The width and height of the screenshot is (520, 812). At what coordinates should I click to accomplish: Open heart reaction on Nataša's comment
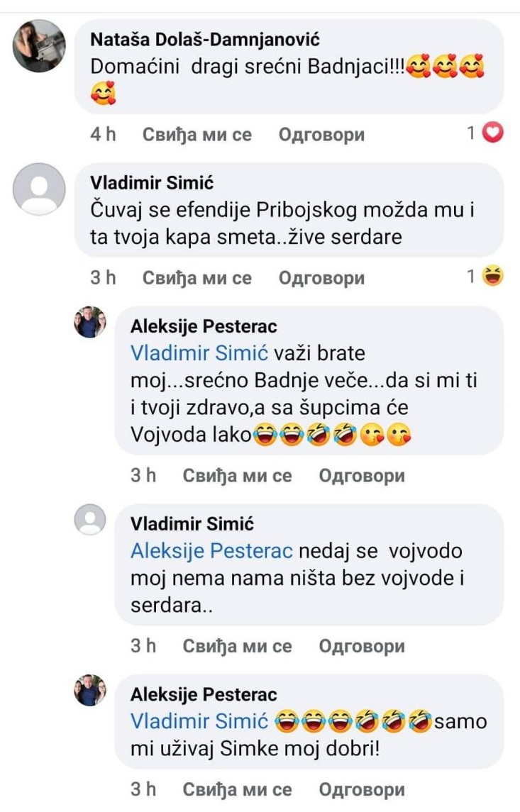pyautogui.click(x=492, y=133)
